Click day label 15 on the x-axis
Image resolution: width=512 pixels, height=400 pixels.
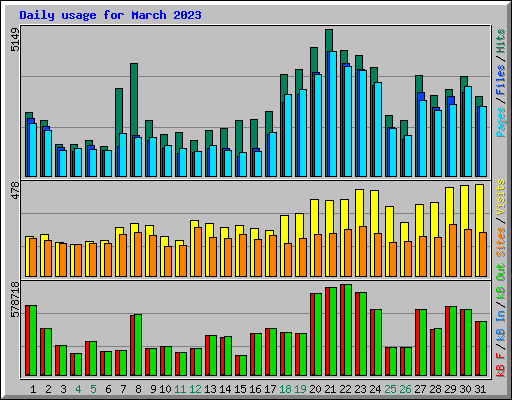(240, 389)
